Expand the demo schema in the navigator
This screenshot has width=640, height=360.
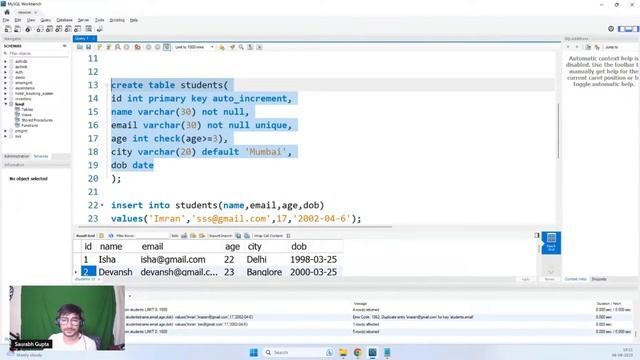click(x=6, y=78)
